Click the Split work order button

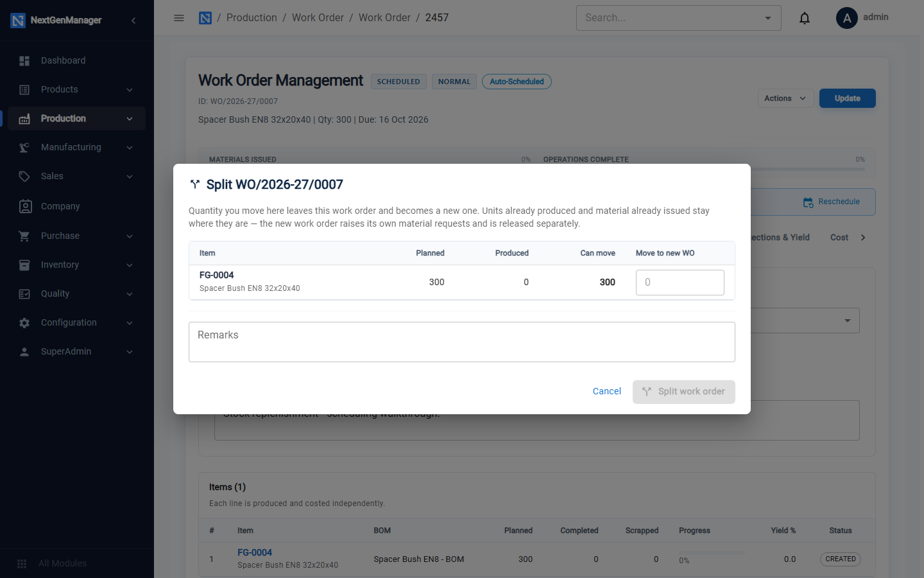click(x=684, y=392)
